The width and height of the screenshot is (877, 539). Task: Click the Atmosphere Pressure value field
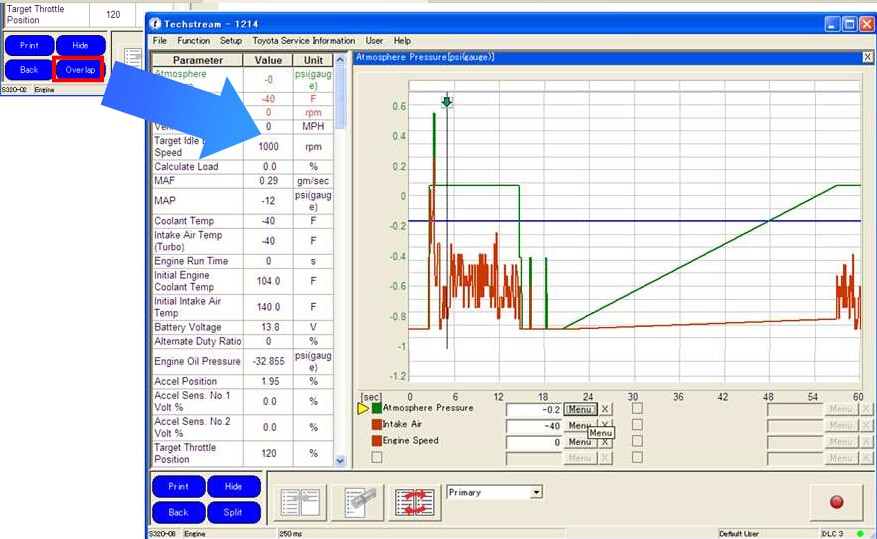point(534,409)
